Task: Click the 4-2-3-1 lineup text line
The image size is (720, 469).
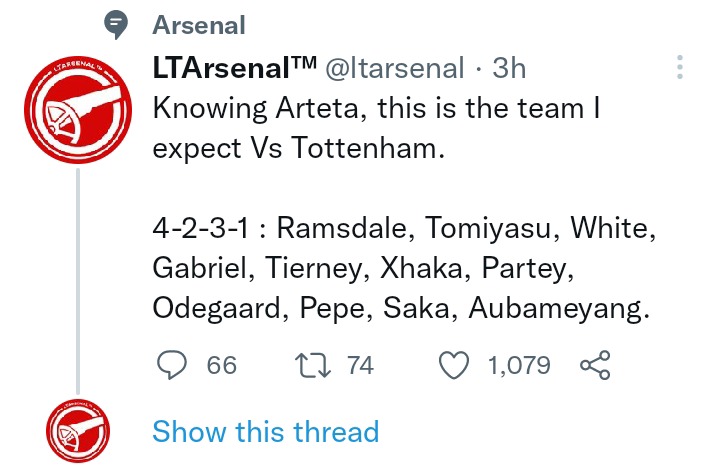Action: [x=404, y=228]
